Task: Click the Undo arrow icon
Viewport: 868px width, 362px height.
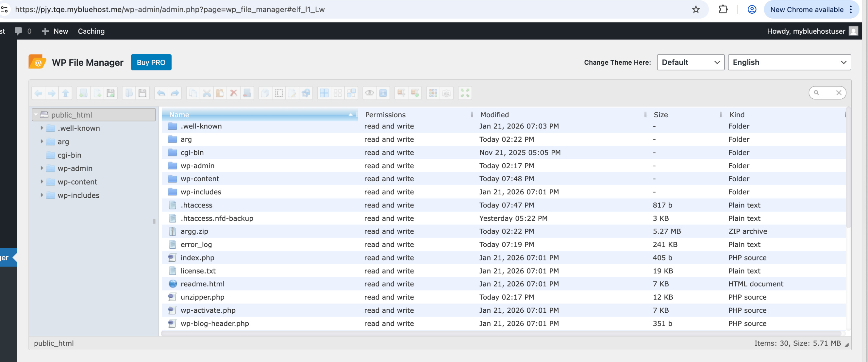Action: (161, 93)
